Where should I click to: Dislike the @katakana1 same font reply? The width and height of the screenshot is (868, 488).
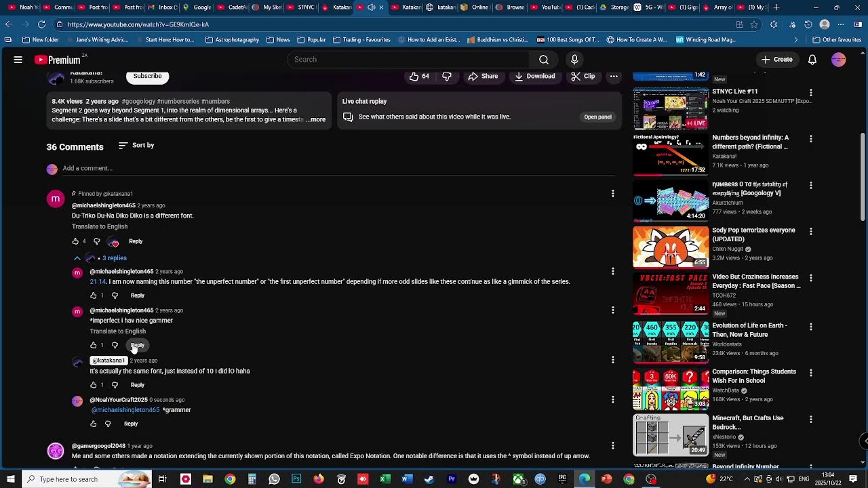click(x=115, y=385)
